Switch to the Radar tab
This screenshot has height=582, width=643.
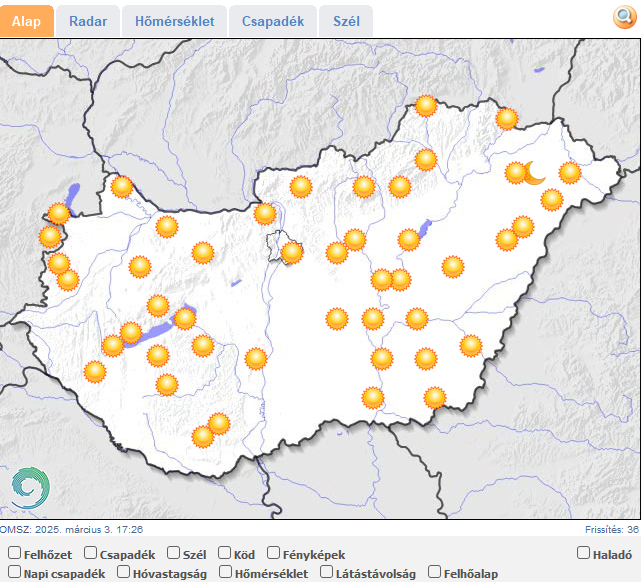pos(88,21)
